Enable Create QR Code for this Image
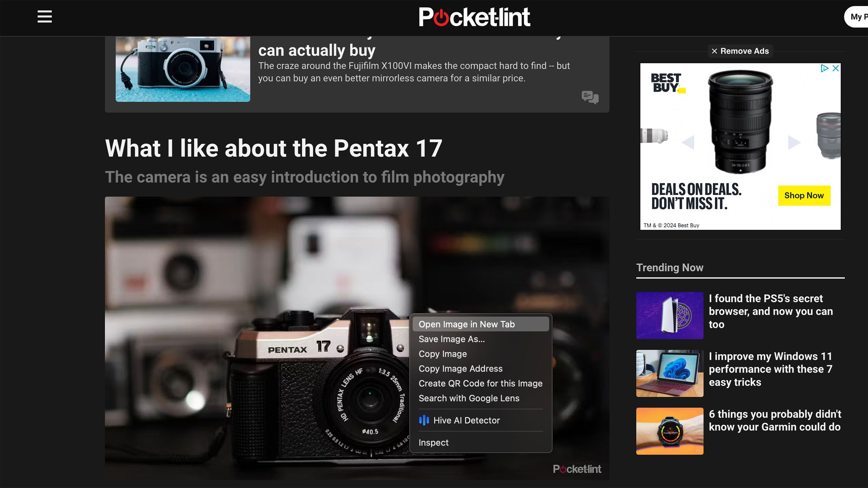 tap(480, 383)
